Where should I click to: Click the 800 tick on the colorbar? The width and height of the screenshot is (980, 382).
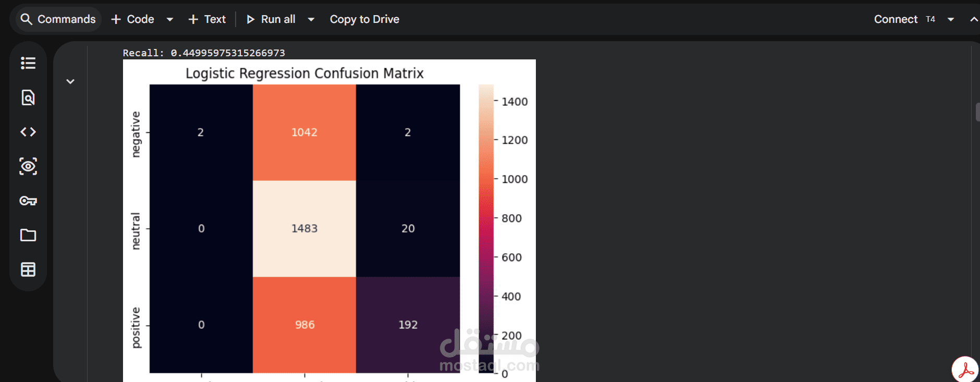[511, 218]
